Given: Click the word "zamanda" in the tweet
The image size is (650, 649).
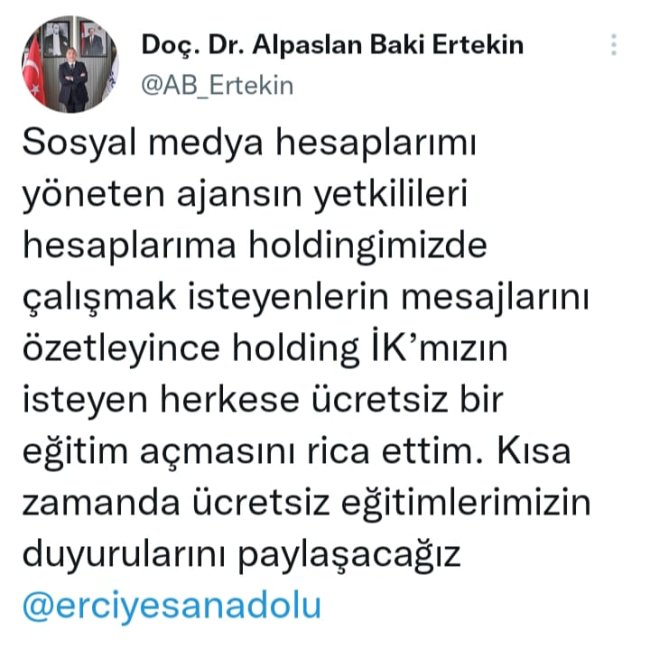Looking at the screenshot, I should click(x=101, y=505).
